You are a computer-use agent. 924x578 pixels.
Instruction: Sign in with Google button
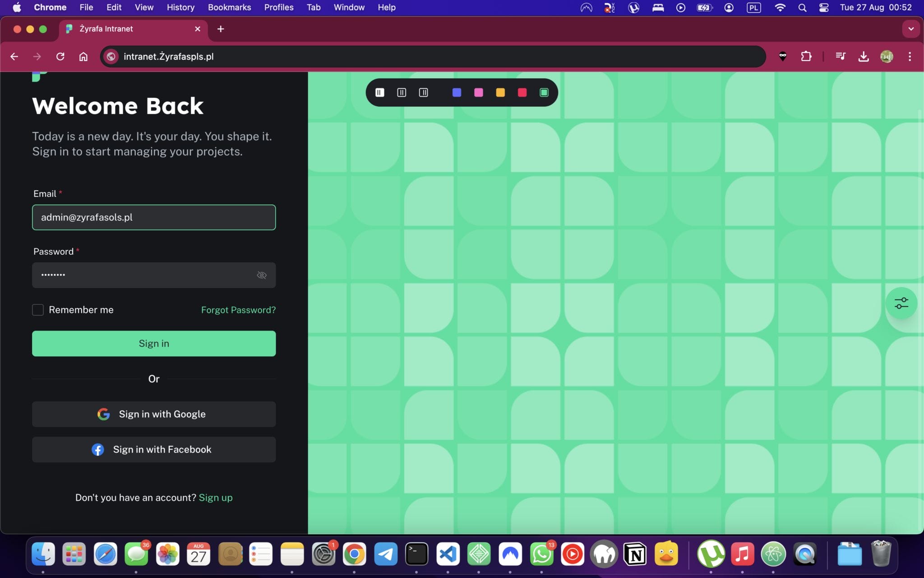154,414
